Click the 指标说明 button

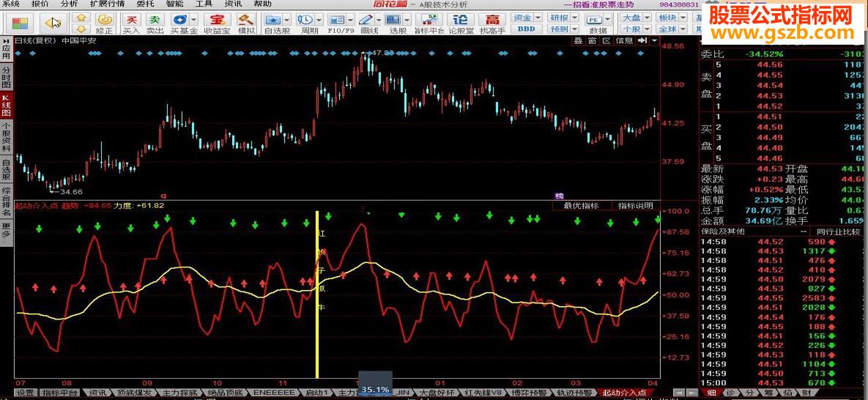635,206
